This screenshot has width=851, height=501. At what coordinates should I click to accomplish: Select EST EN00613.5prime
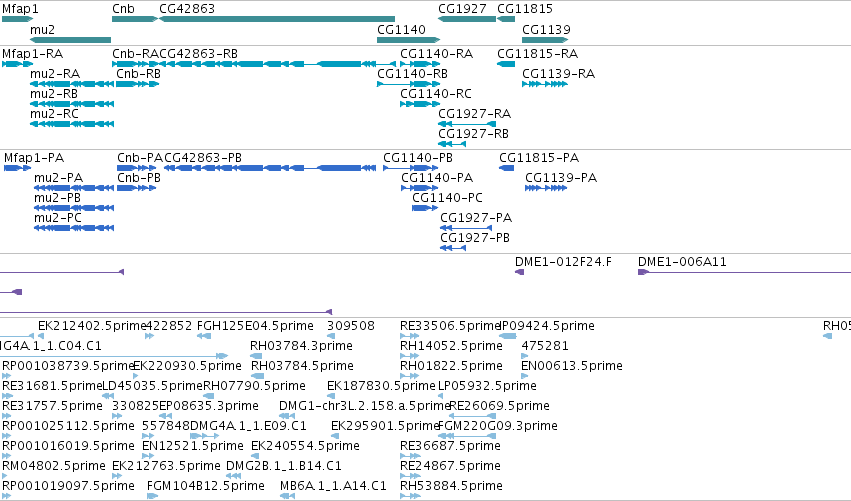524,376
